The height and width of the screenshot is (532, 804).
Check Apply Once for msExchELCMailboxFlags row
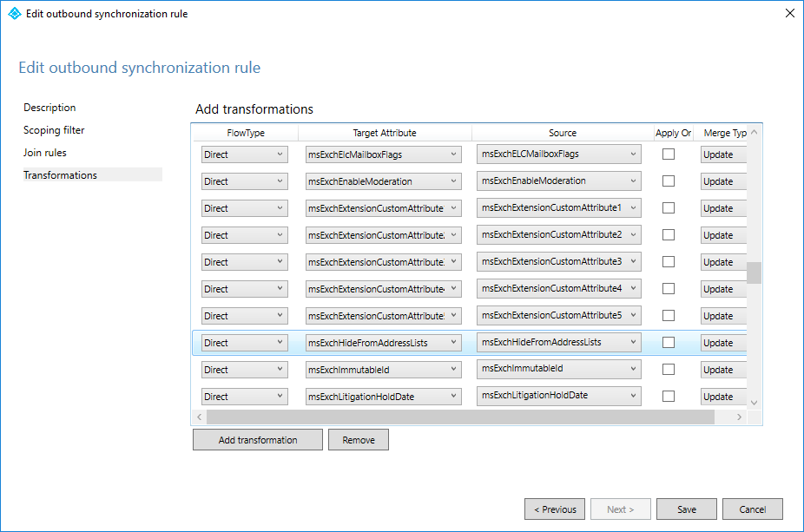[669, 154]
